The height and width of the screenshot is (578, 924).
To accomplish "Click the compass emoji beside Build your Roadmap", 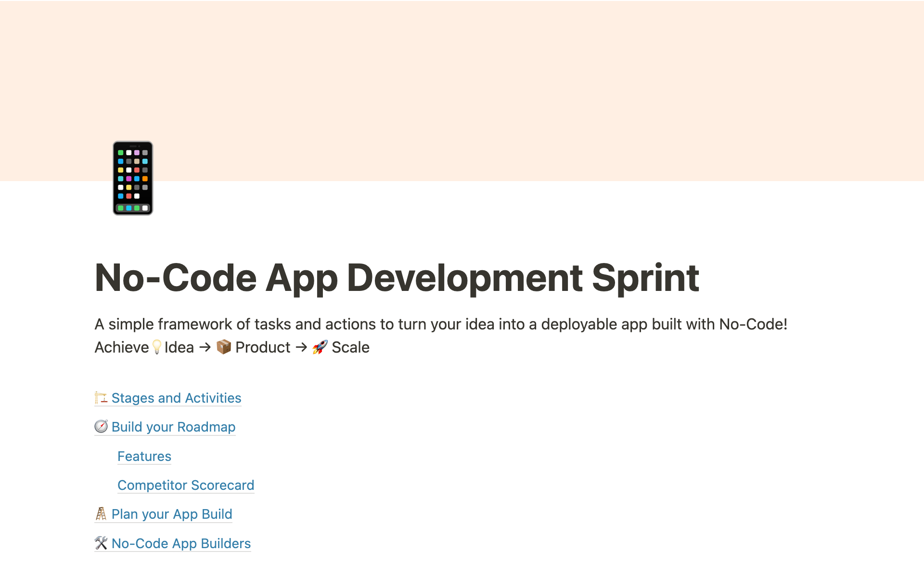I will (101, 427).
